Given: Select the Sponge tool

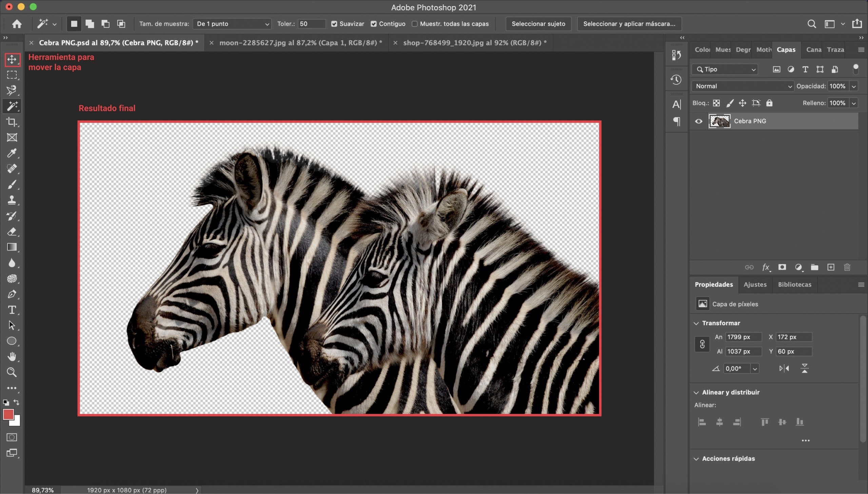Looking at the screenshot, I should click(x=12, y=279).
